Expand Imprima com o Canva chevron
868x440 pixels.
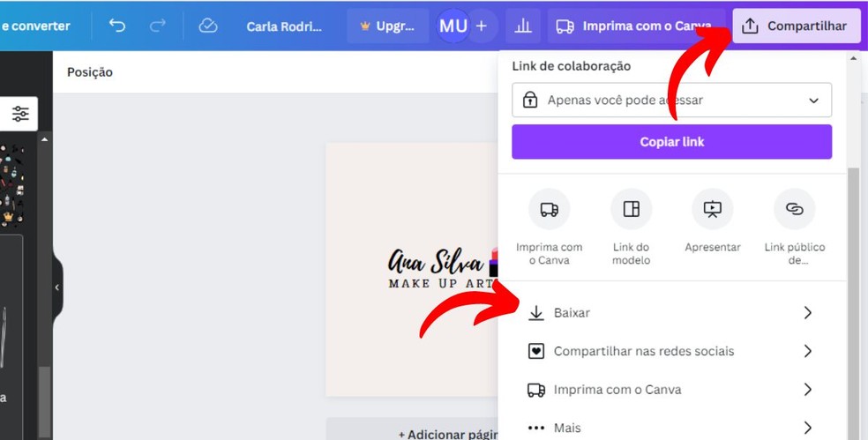pyautogui.click(x=808, y=390)
